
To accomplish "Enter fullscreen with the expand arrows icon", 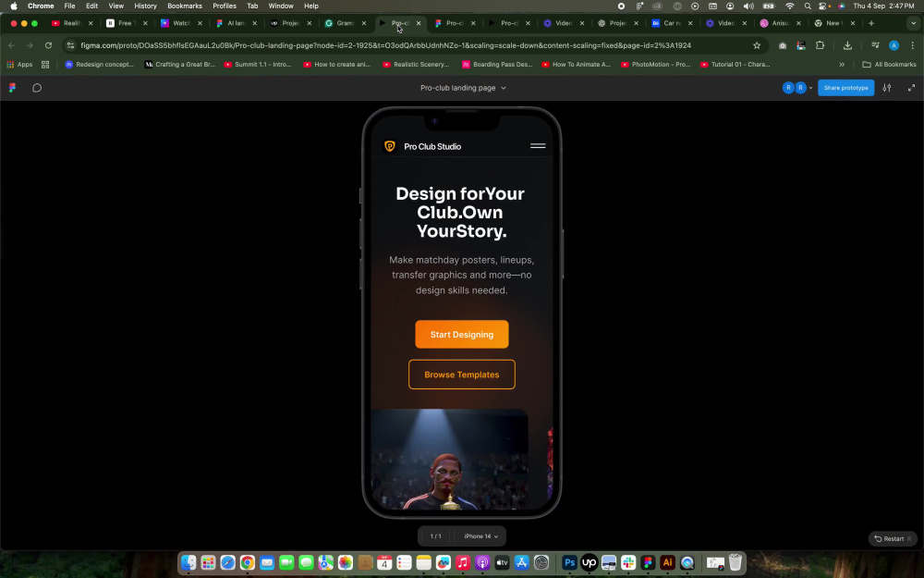I will click(x=912, y=88).
